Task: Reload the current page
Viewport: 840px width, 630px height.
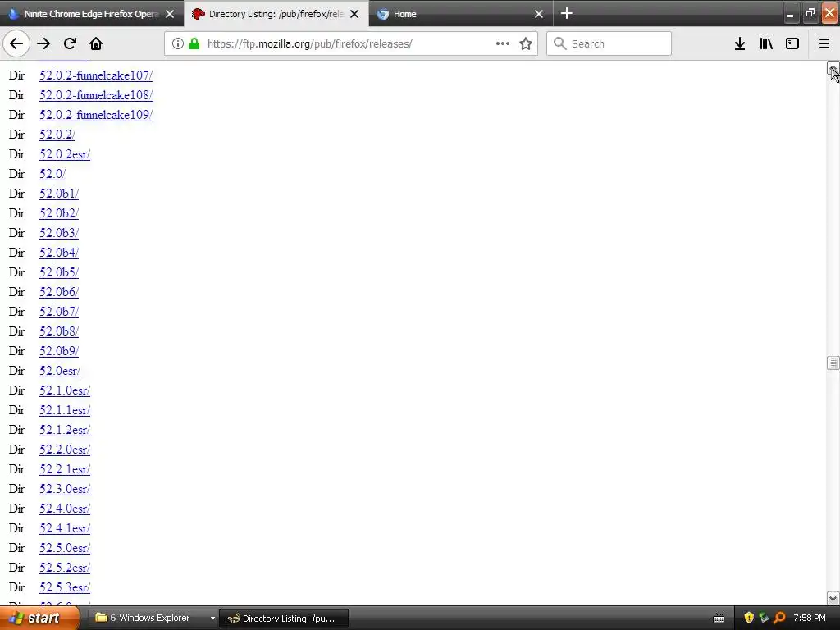Action: (x=70, y=44)
